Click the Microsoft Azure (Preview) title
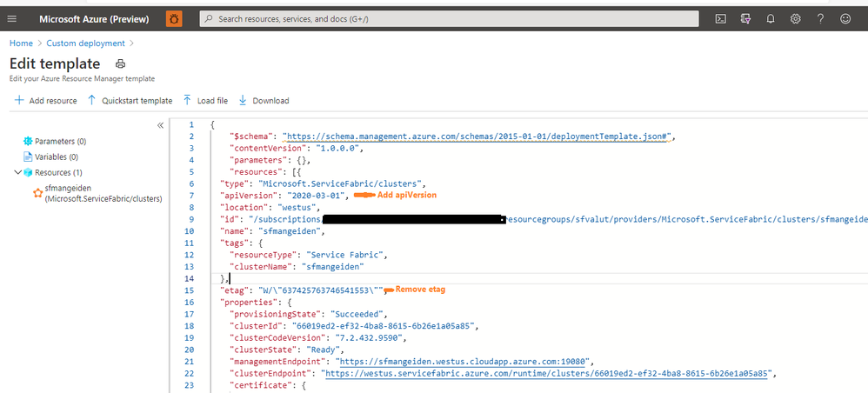 click(x=94, y=19)
